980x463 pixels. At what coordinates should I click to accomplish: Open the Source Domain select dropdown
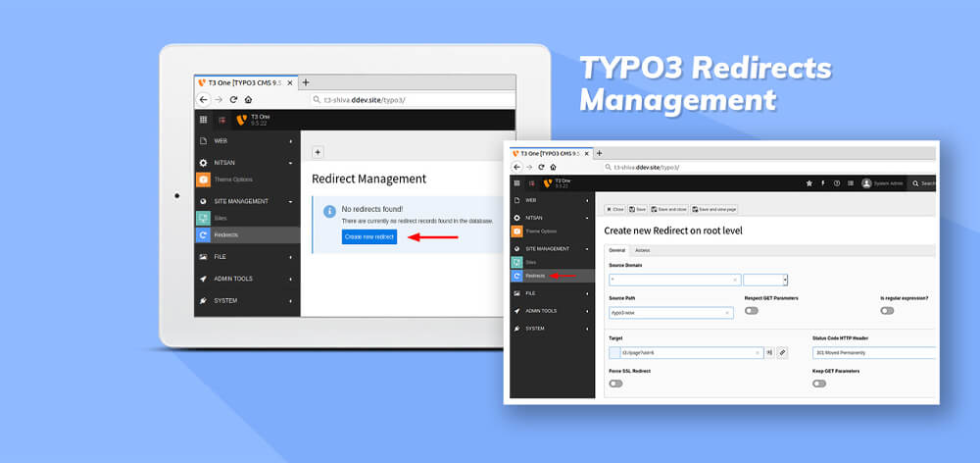[x=765, y=280]
